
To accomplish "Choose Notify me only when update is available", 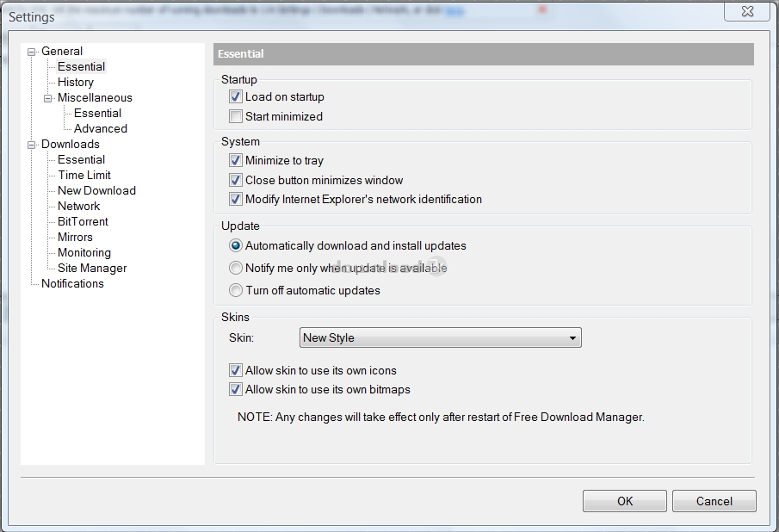I will click(235, 268).
